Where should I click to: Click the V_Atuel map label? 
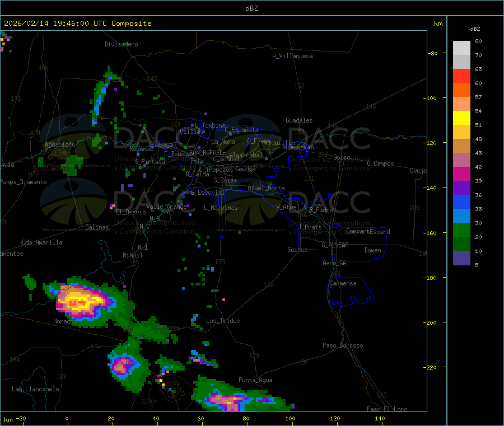tap(288, 207)
